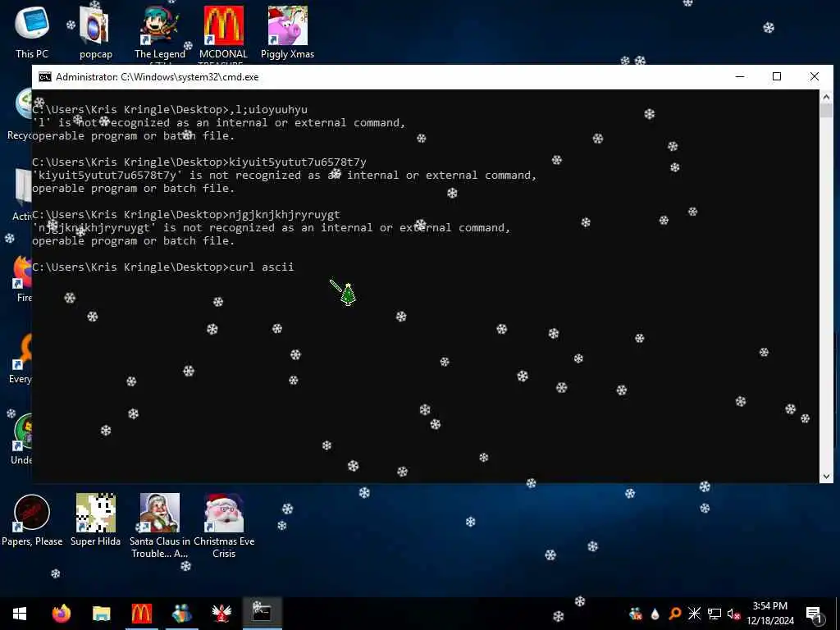
Task: Open the This PC desktop icon
Action: coord(32,31)
